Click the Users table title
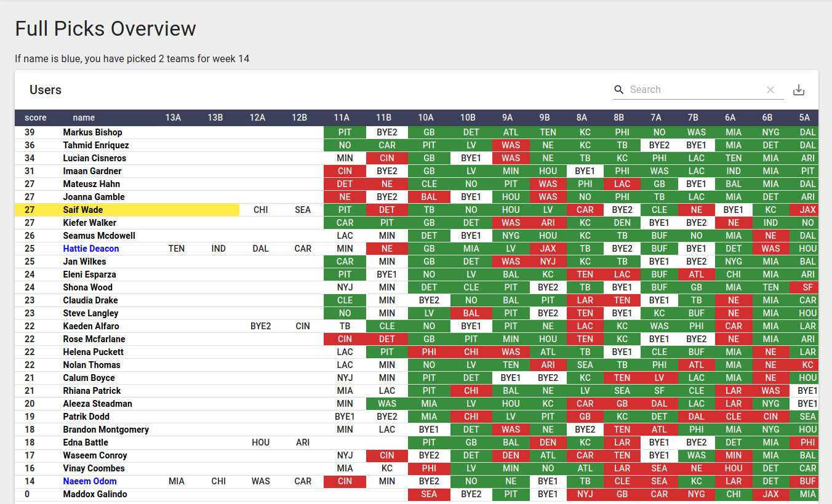Screen dimensions: 832x504 tap(46, 90)
